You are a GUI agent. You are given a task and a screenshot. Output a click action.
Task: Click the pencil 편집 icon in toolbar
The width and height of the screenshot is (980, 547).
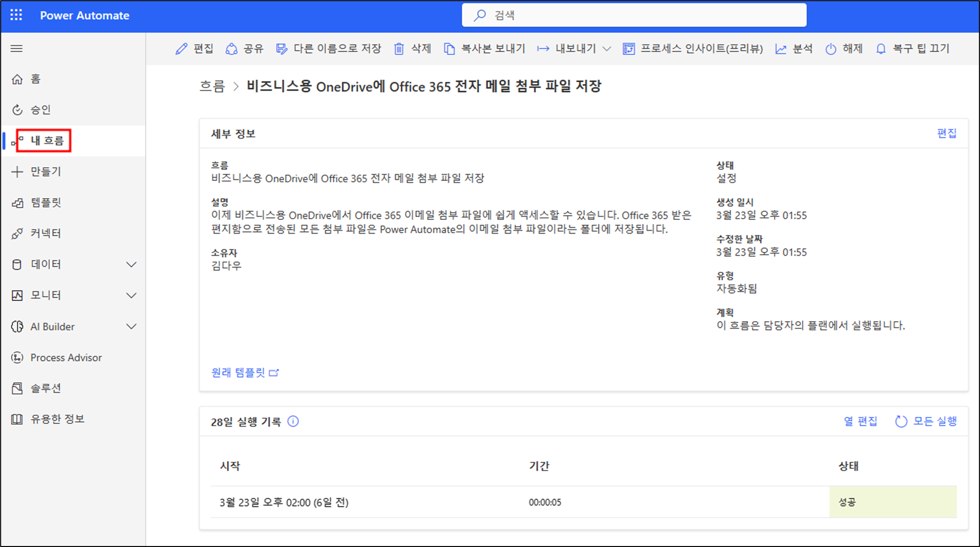(x=181, y=49)
